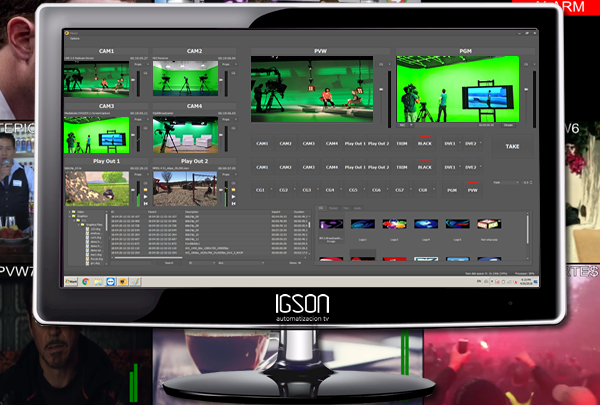Open the Props dropdown for CAM3
This screenshot has height=405, width=600.
[x=140, y=119]
